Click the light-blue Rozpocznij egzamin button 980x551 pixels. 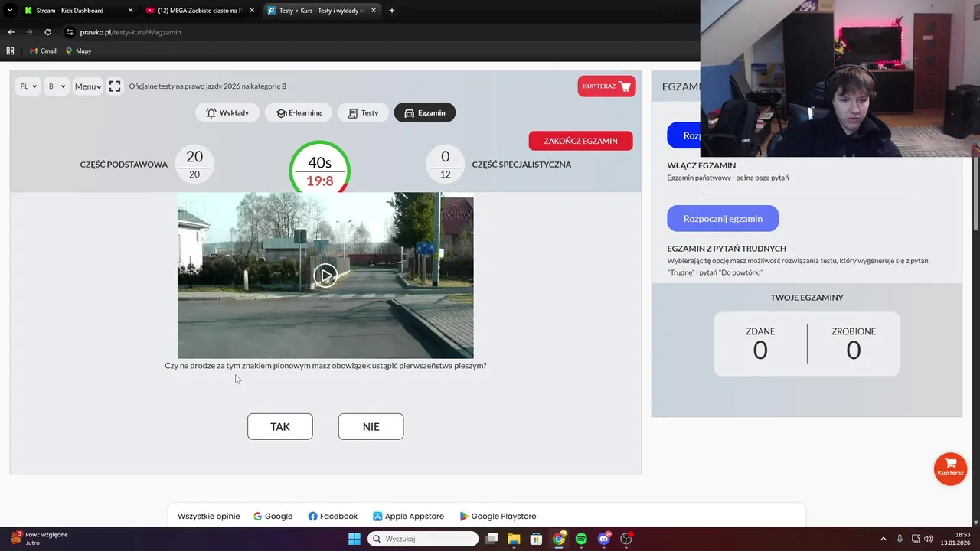(x=723, y=218)
